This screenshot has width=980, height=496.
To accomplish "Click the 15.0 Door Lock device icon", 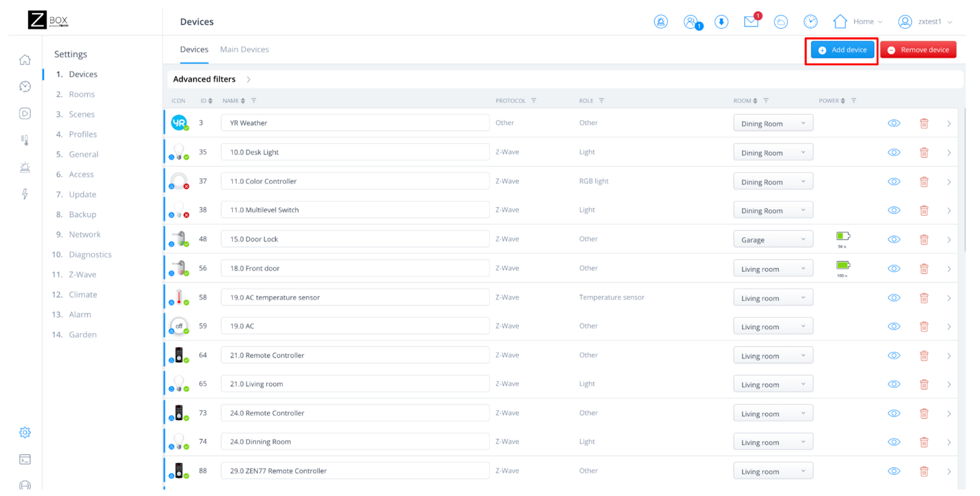I will click(x=179, y=238).
